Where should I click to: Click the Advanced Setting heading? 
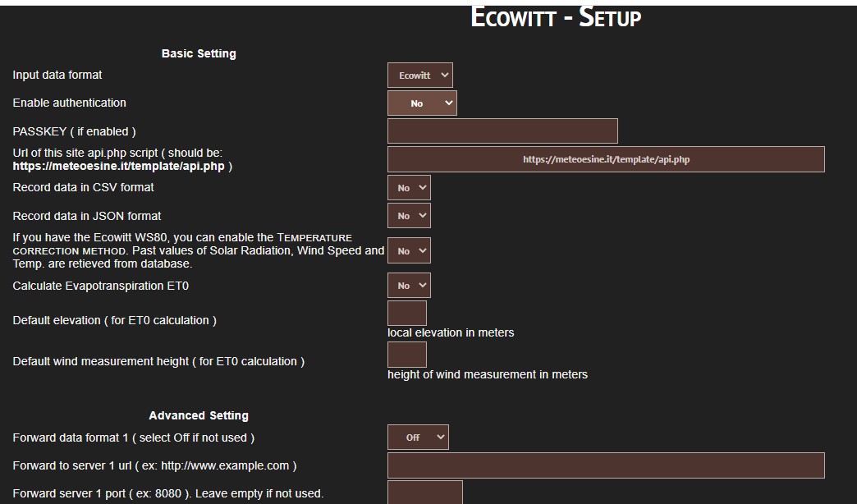tap(199, 415)
